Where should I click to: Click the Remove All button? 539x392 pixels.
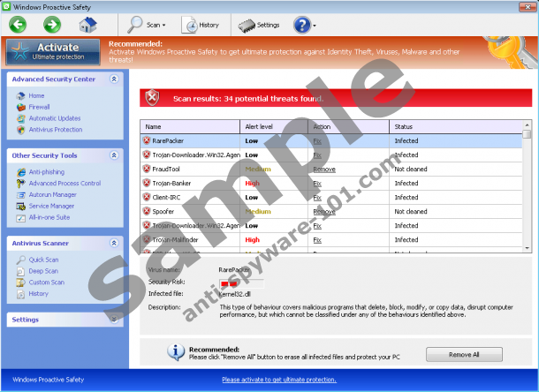(464, 354)
